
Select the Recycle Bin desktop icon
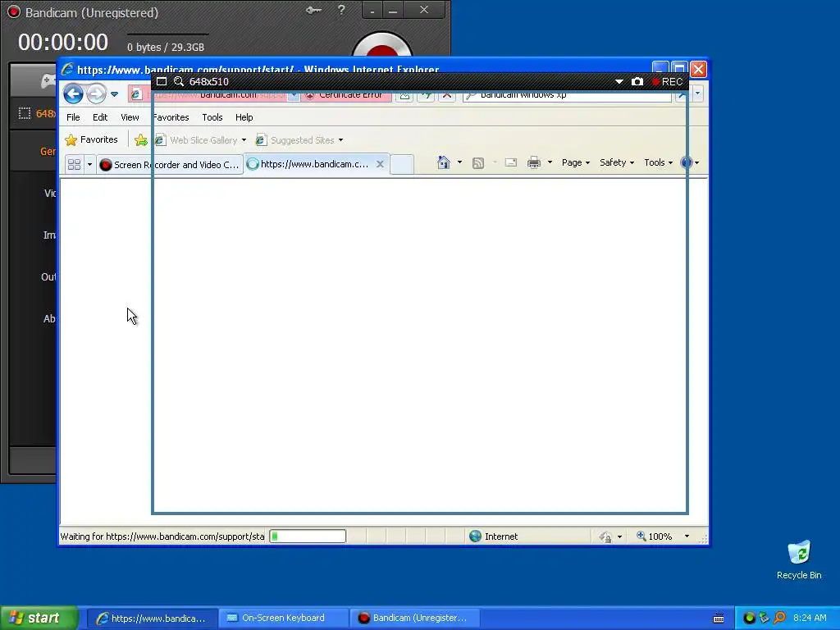click(x=799, y=560)
